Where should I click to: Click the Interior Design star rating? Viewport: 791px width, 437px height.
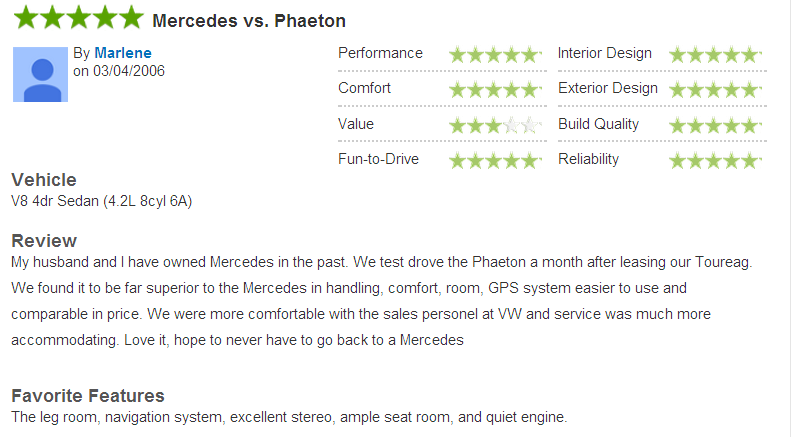[715, 54]
